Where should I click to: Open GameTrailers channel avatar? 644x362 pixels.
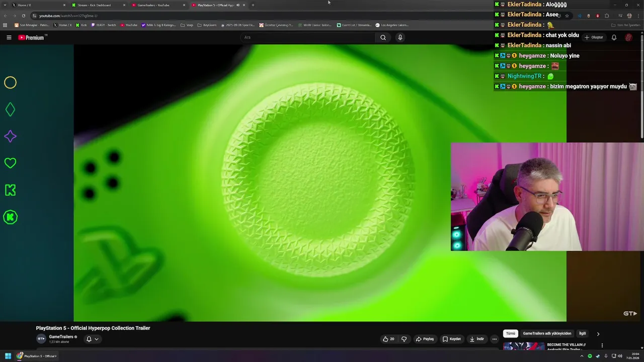[x=41, y=339]
